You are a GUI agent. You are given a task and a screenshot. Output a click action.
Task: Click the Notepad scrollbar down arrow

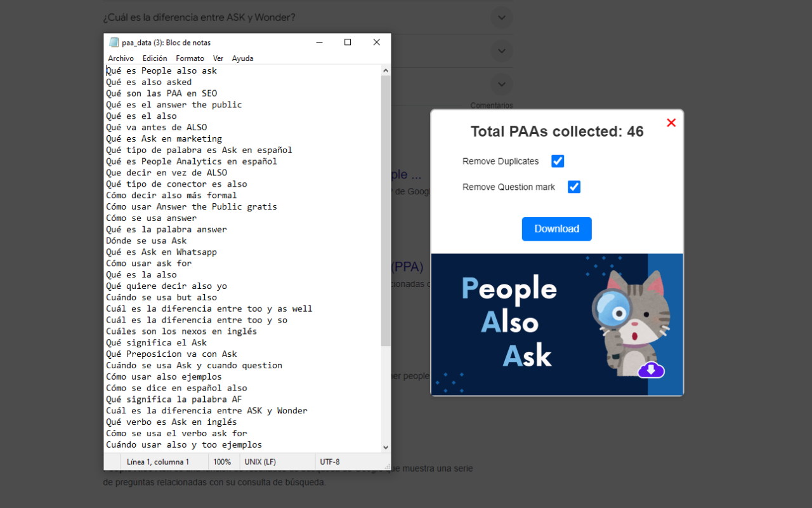point(386,447)
